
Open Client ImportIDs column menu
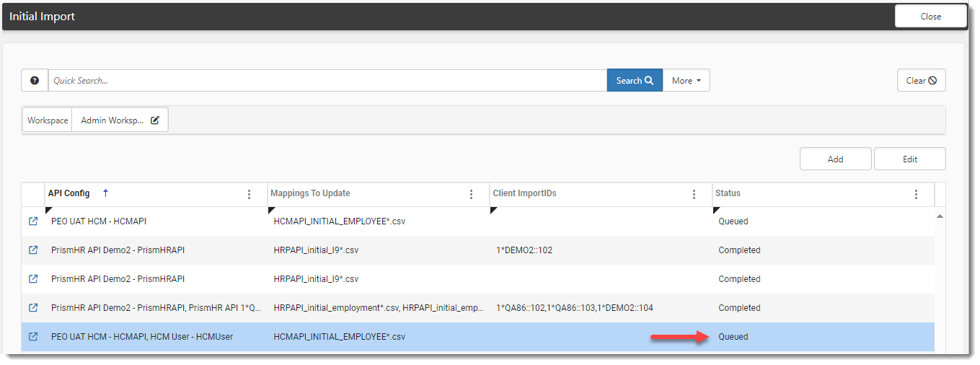694,194
